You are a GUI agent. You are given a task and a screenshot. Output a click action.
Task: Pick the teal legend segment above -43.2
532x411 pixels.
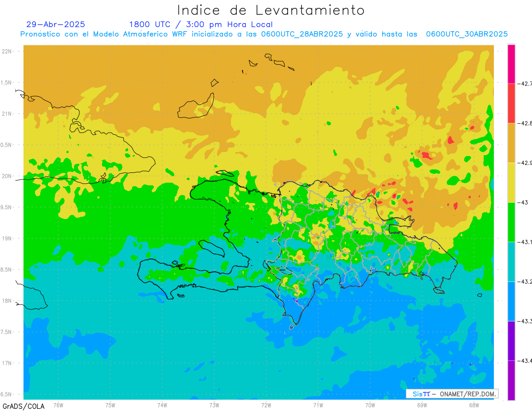[511, 262]
